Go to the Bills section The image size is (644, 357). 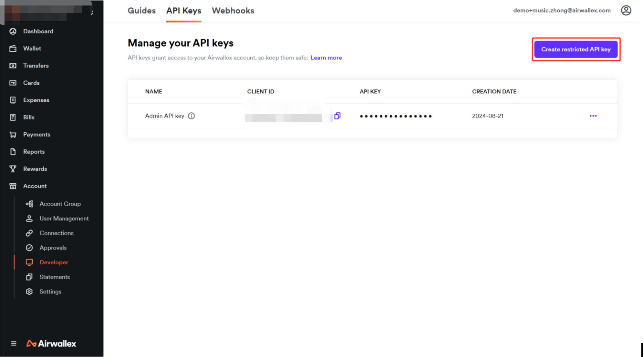tap(29, 117)
